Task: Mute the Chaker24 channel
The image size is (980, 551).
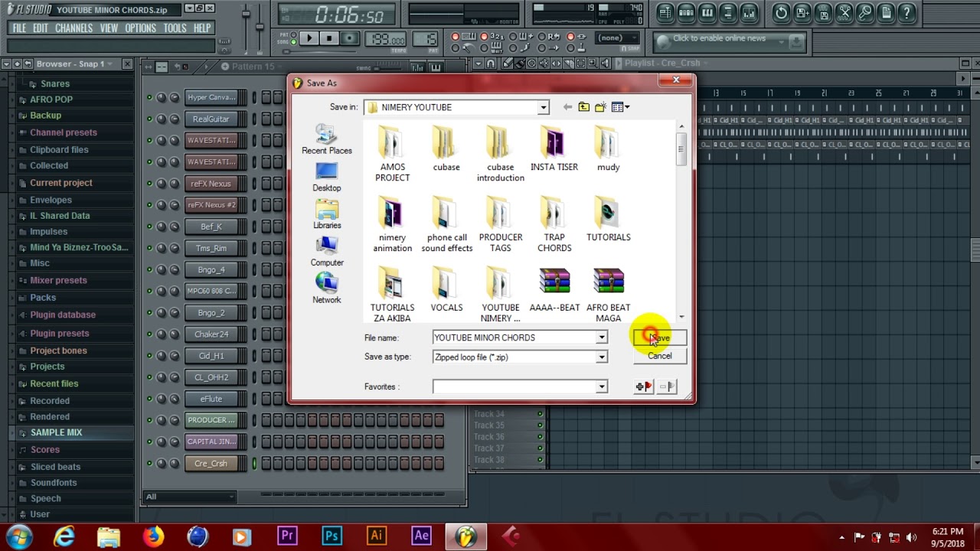Action: point(149,334)
